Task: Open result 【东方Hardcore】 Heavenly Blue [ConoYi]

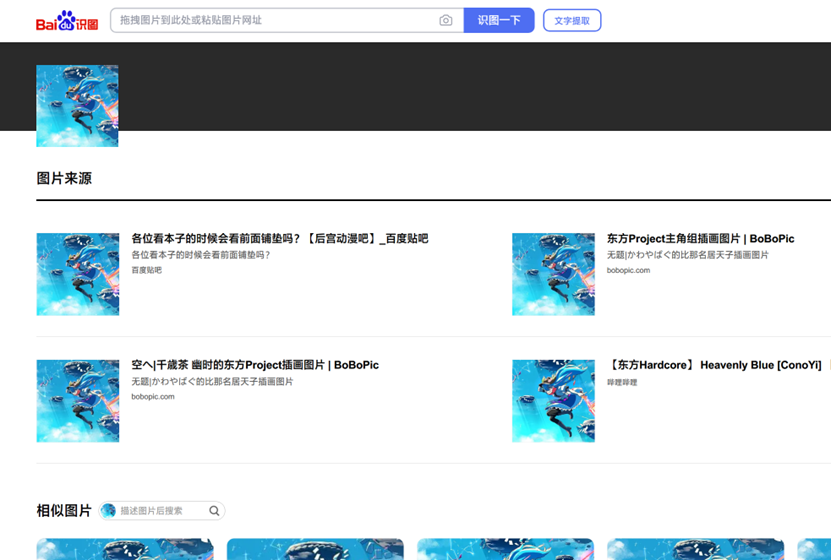Action: tap(714, 365)
